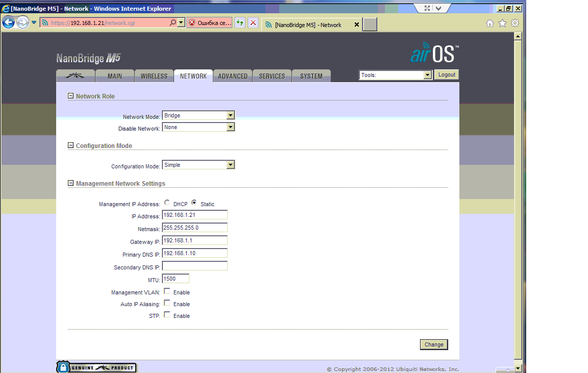Click the Netmask input field
588x373 pixels.
194,228
